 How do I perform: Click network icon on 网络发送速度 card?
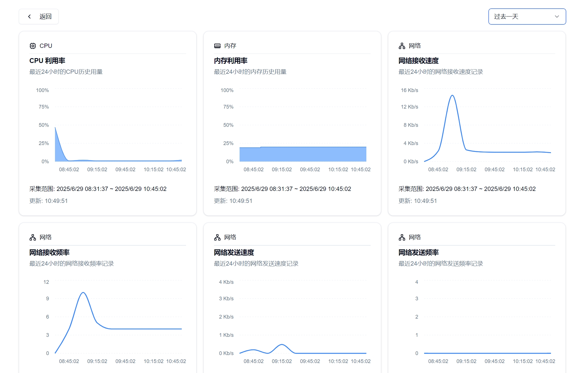coord(217,237)
